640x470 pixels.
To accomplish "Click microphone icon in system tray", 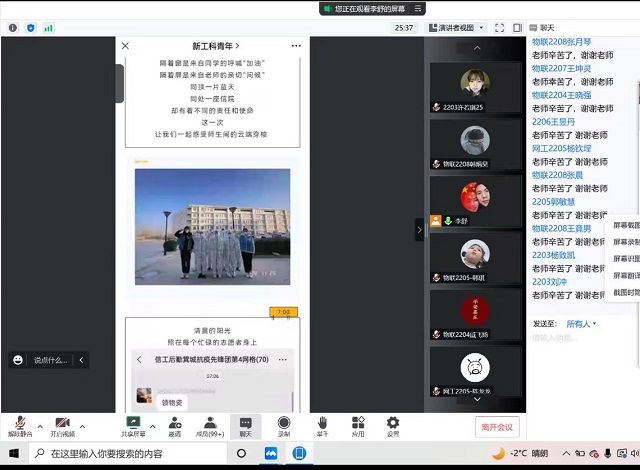I will pyautogui.click(x=608, y=453).
